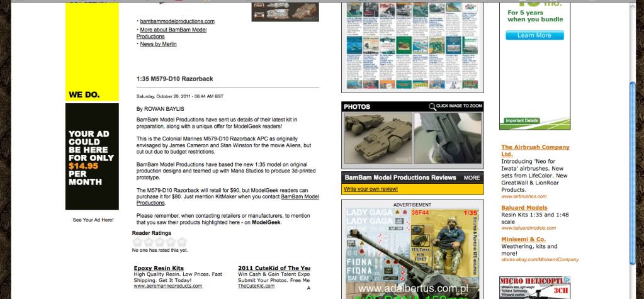
Task: Give a three-star reader rating
Action: [x=159, y=242]
